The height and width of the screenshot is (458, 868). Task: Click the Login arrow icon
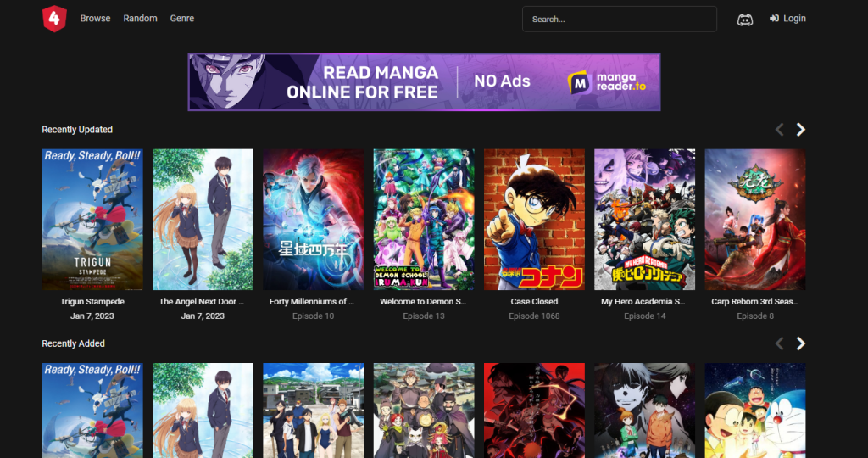coord(774,19)
